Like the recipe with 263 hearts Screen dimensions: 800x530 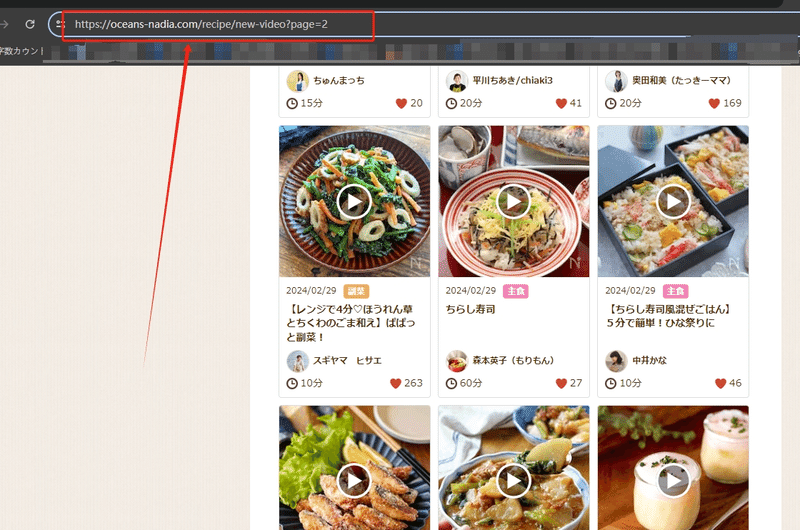click(395, 383)
